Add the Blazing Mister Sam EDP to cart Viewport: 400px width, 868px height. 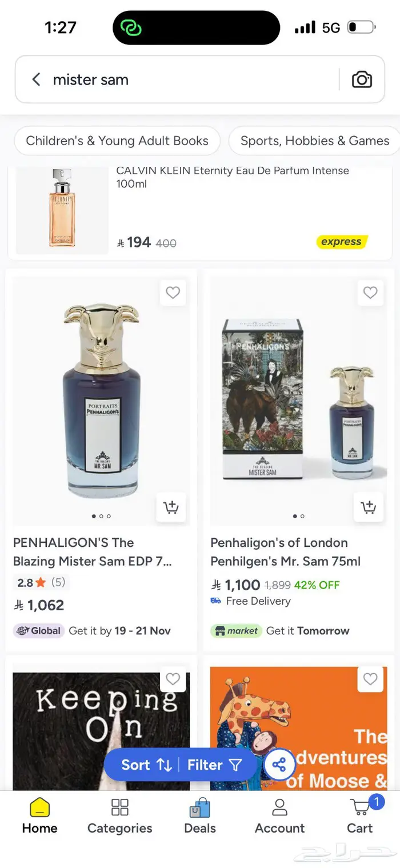coord(171,507)
